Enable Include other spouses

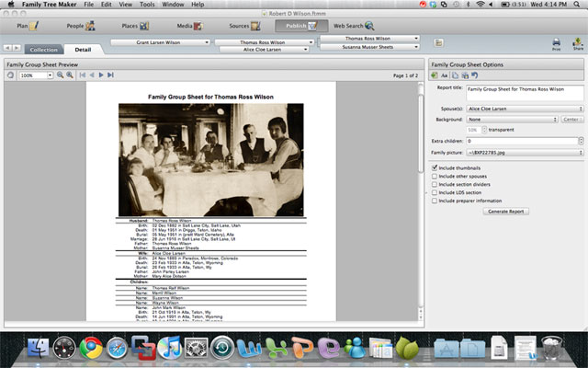(x=435, y=176)
